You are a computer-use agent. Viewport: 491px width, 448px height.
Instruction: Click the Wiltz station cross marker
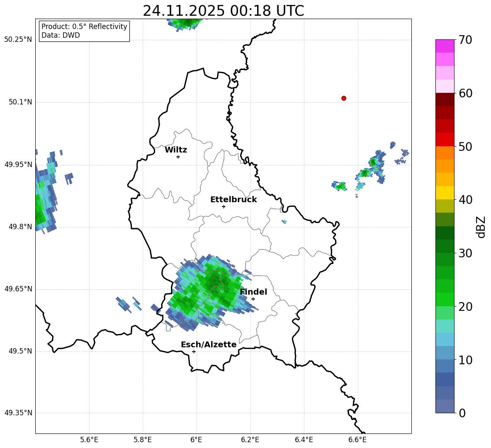point(178,157)
